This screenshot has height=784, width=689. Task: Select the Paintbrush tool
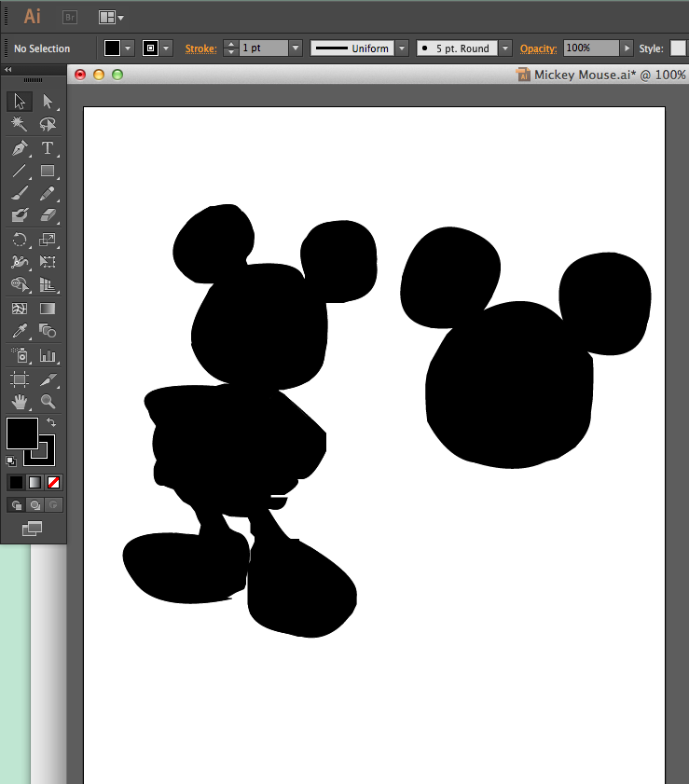point(20,193)
